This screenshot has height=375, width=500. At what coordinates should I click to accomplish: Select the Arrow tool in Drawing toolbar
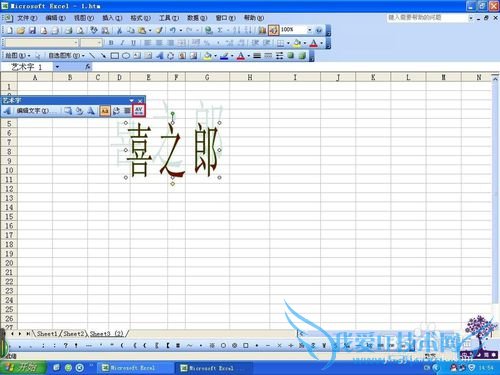click(103, 56)
